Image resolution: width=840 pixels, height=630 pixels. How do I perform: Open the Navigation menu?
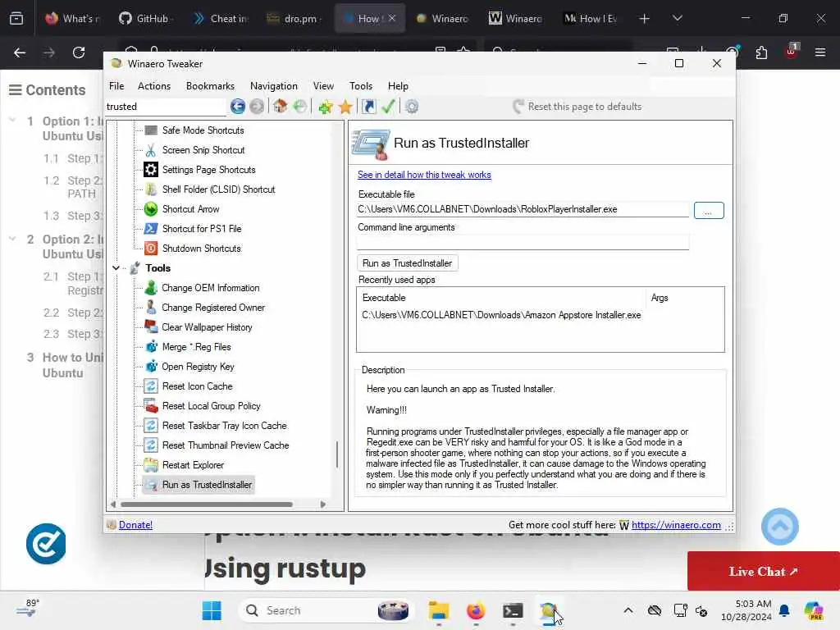pos(274,85)
